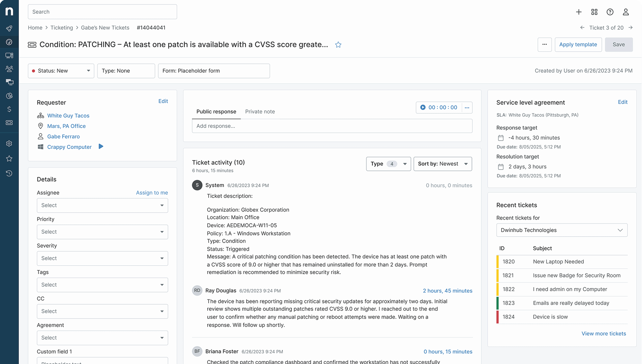
Task: Start the ticket timer play button
Action: tap(423, 108)
